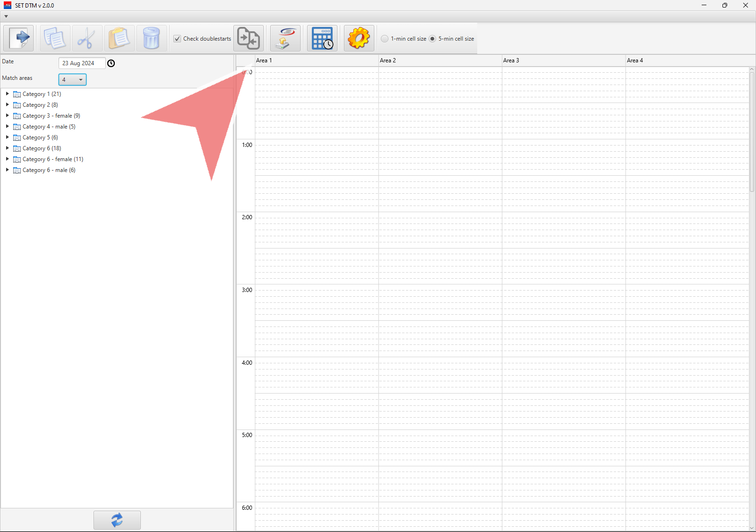
Task: Open the calendar clock schedule icon
Action: 322,38
